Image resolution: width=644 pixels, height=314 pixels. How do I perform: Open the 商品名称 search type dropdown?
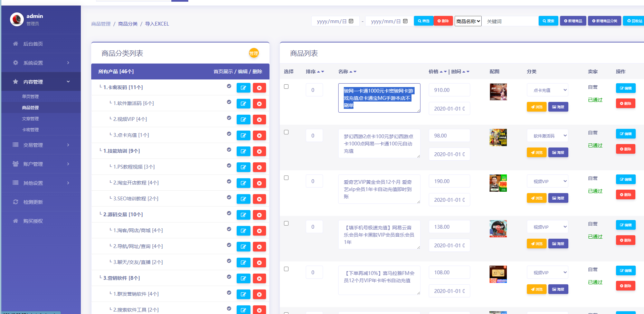tap(468, 21)
